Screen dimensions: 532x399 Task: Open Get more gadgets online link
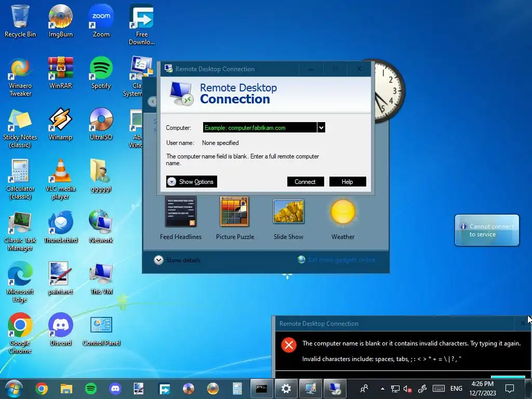click(337, 260)
